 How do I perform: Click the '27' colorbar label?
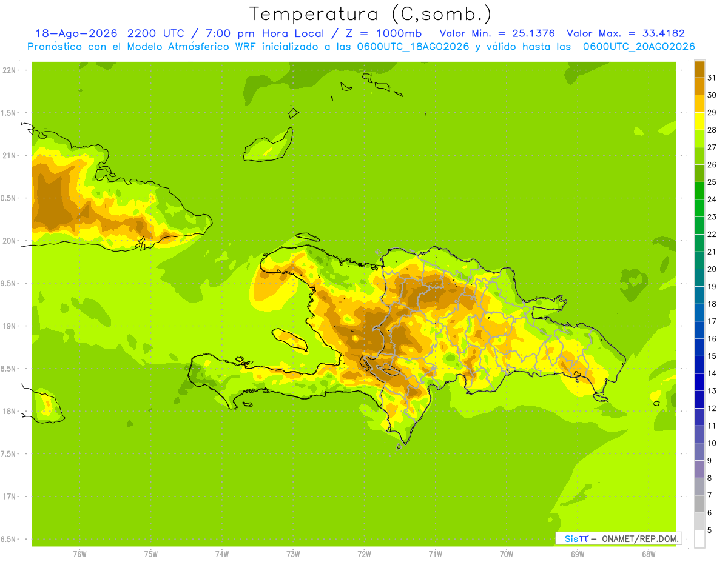(712, 147)
